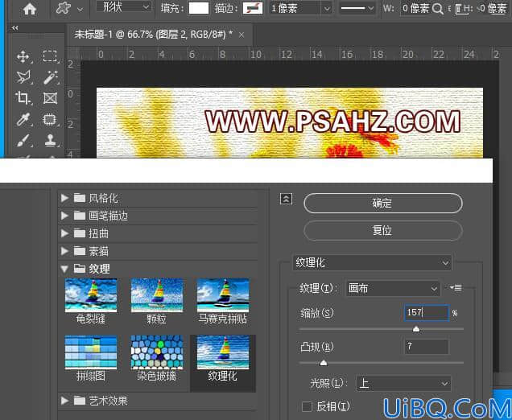Open the 光照 light direction dropdown

(403, 384)
